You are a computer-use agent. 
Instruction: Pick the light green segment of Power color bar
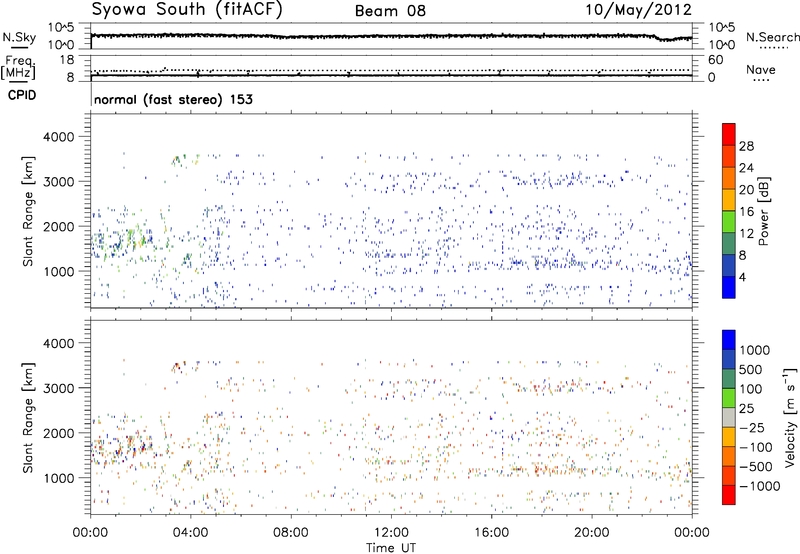(x=729, y=222)
